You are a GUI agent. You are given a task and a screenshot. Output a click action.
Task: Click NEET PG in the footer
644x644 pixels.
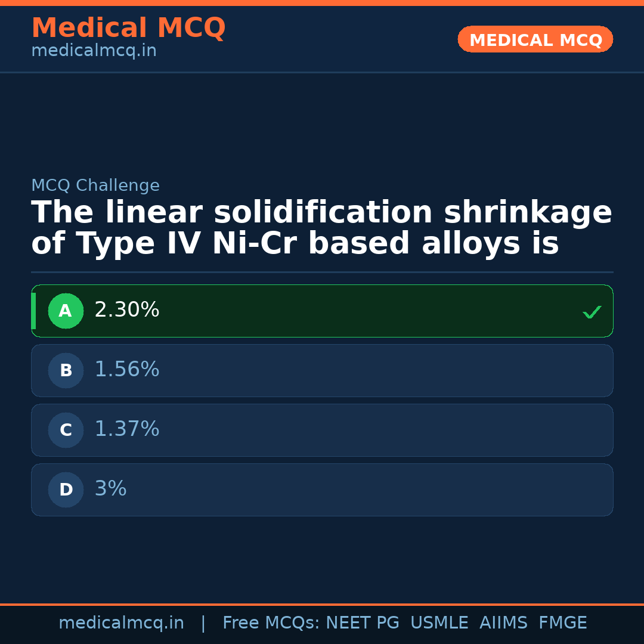pos(363,623)
